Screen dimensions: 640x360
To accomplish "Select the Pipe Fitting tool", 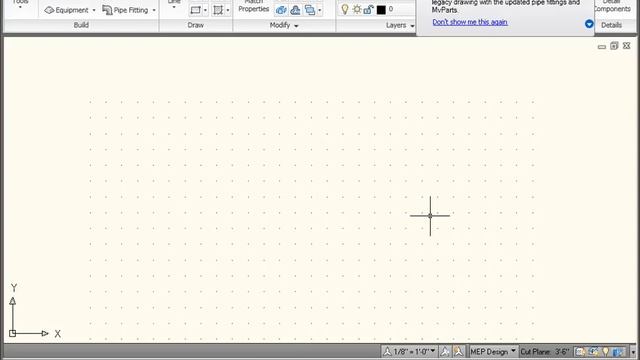I will (x=125, y=10).
